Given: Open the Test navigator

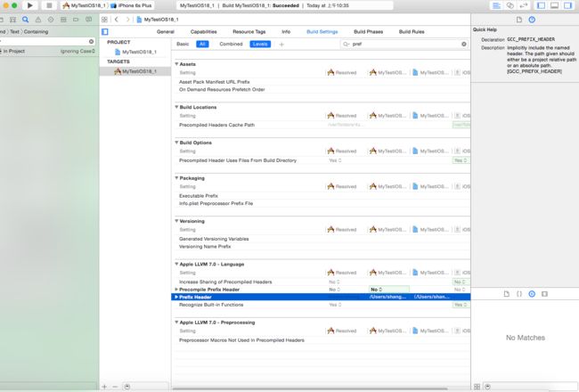Looking at the screenshot, I should [51, 20].
